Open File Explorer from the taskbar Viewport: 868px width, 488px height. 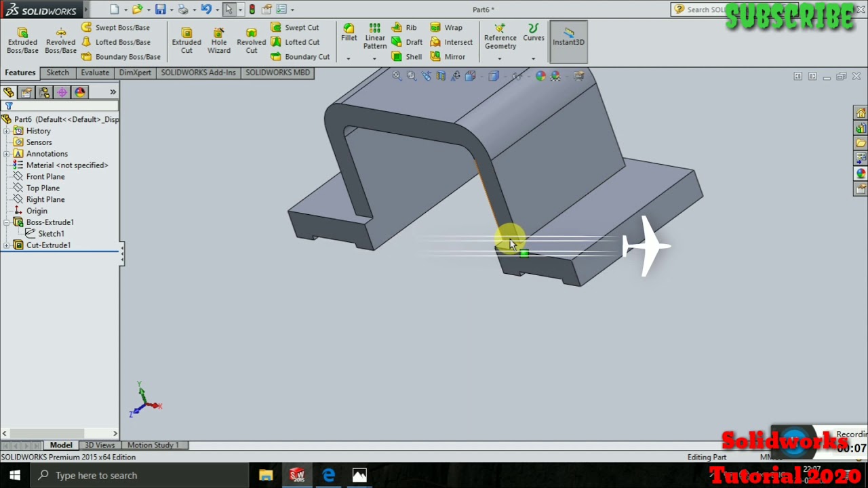pyautogui.click(x=266, y=475)
